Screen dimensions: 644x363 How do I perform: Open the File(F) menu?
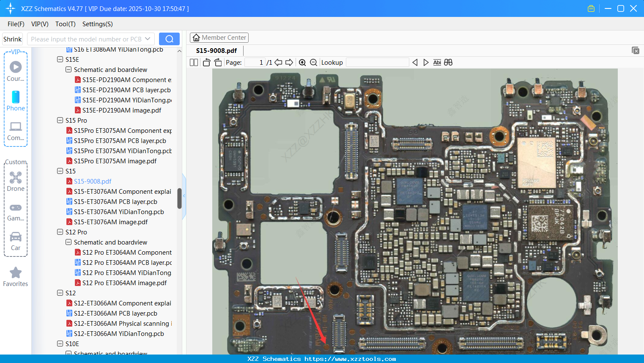pyautogui.click(x=16, y=24)
